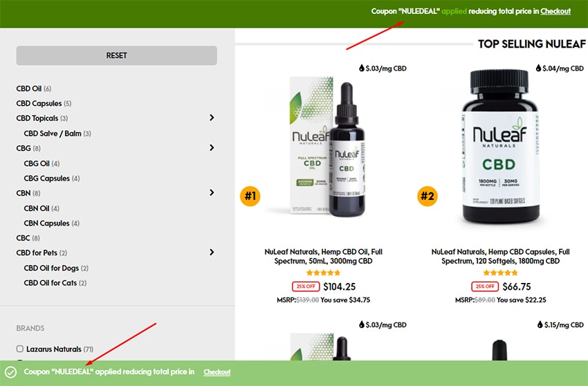Screen dimensions: 588x386
Task: Open Checkout link in top banner
Action: coord(555,11)
